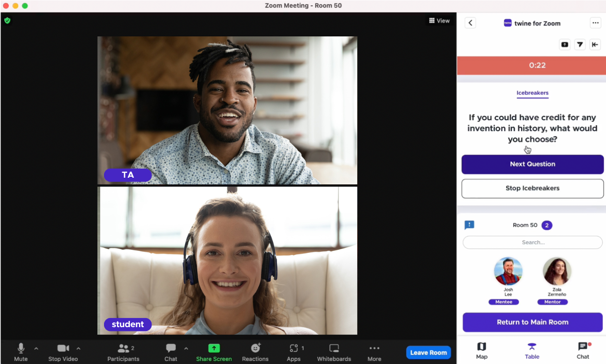Open the twine panel ellipsis menu
This screenshot has width=606, height=364.
tap(595, 23)
